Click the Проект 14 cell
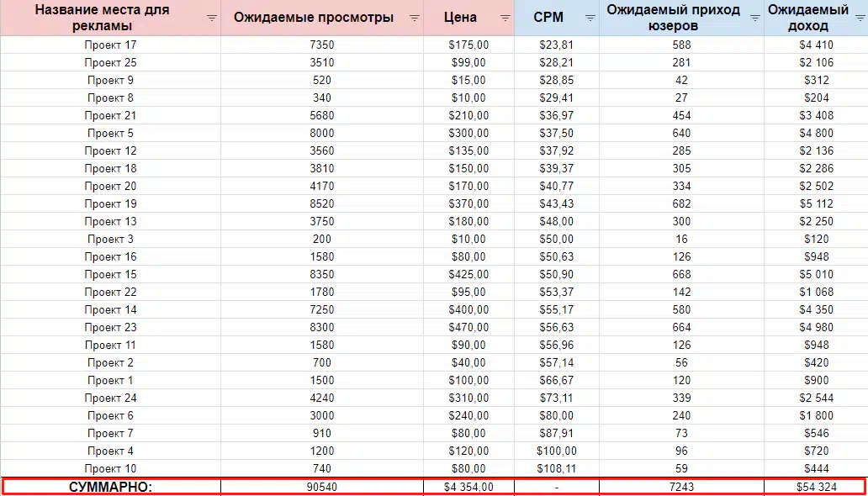This screenshot has width=868, height=496. tap(111, 309)
